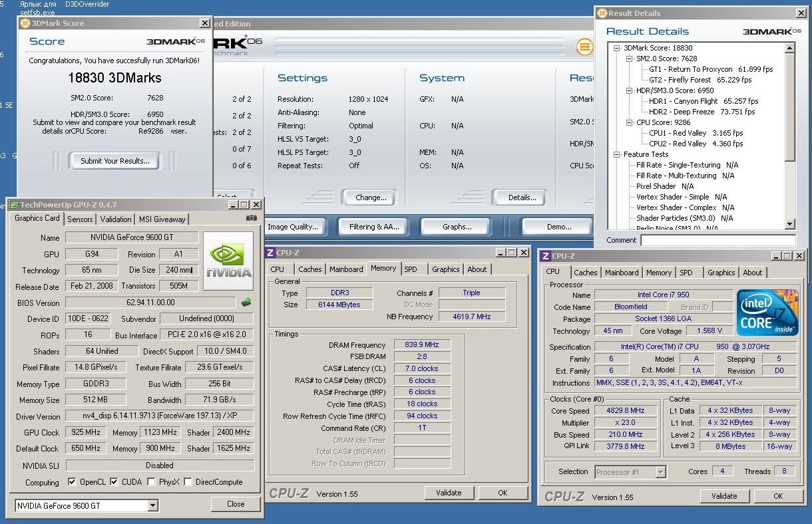Open the Validation tab in GPU-Z

(116, 219)
